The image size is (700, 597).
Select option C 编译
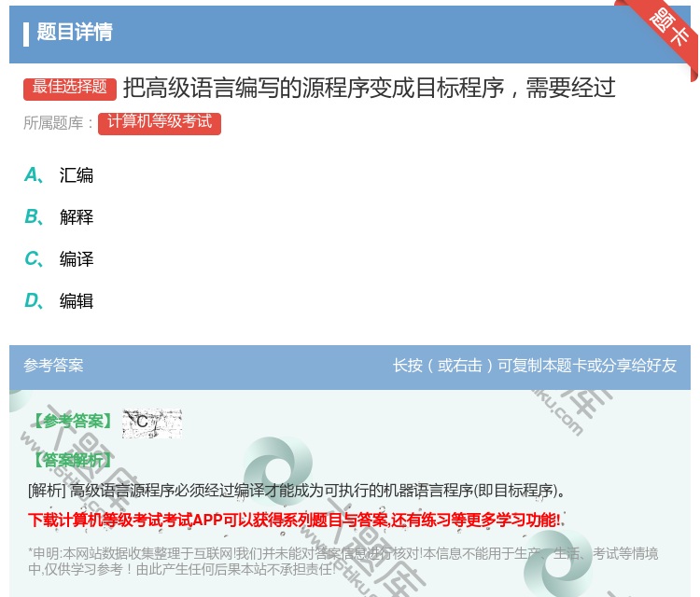coord(59,258)
